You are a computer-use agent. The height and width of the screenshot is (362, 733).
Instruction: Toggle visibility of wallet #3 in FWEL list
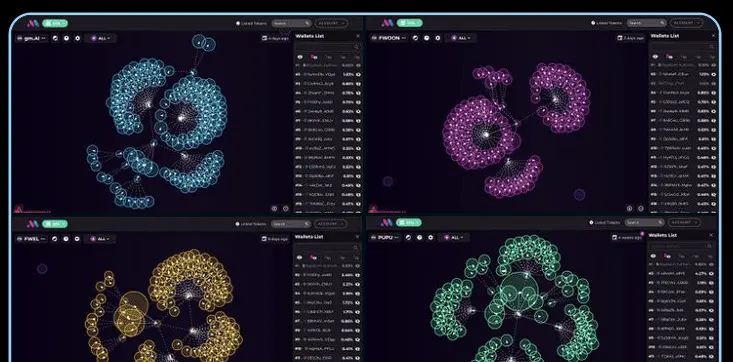coord(358,284)
